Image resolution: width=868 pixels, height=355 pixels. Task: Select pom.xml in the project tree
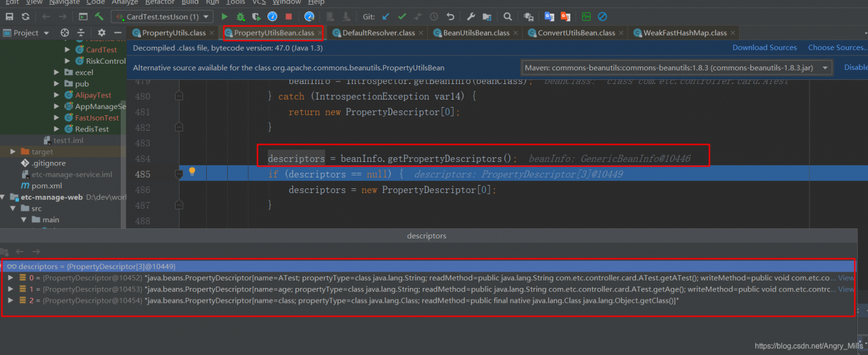[46, 186]
